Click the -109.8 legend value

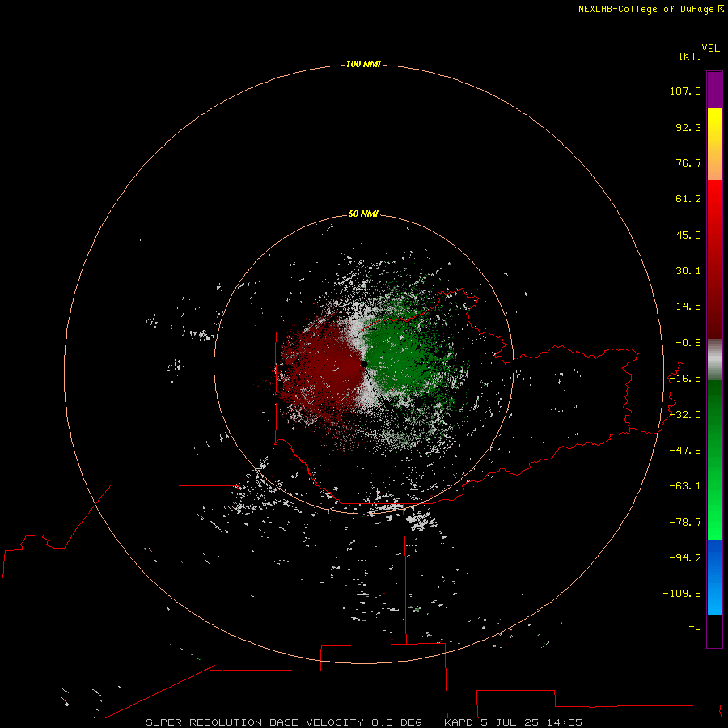(682, 594)
